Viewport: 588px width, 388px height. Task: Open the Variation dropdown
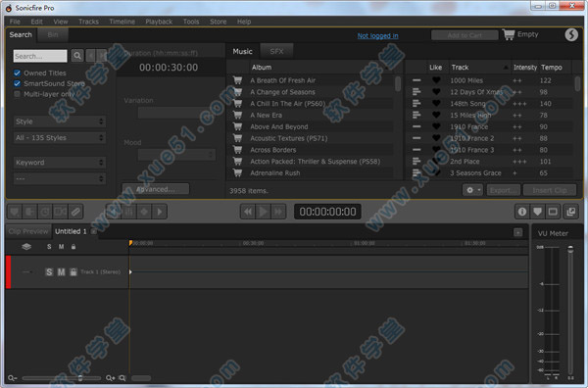pyautogui.click(x=176, y=113)
